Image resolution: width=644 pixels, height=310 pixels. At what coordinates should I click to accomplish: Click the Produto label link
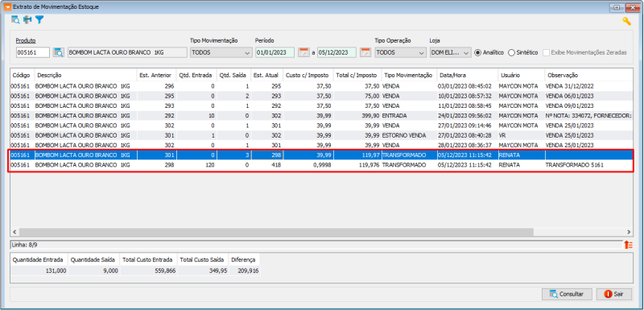[x=26, y=40]
